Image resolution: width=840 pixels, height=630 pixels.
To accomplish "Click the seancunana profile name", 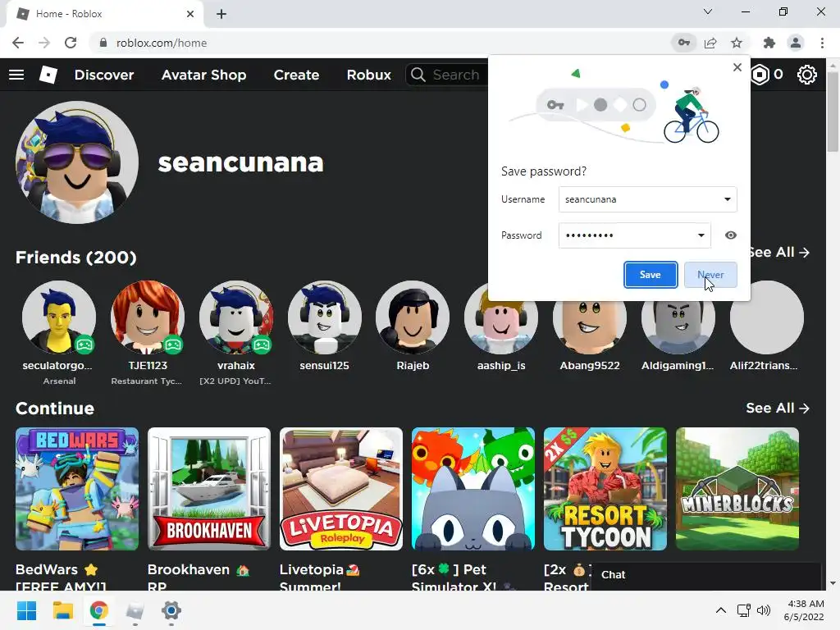I will tap(240, 162).
